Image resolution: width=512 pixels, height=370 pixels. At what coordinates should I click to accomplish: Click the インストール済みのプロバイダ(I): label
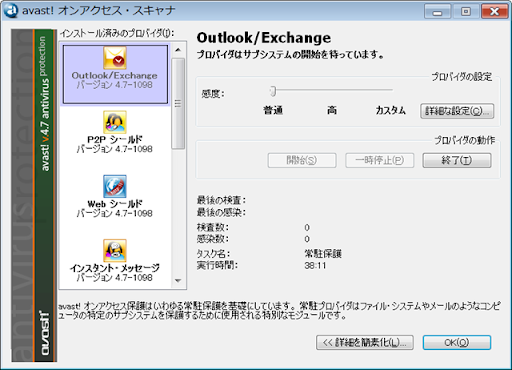pos(117,33)
